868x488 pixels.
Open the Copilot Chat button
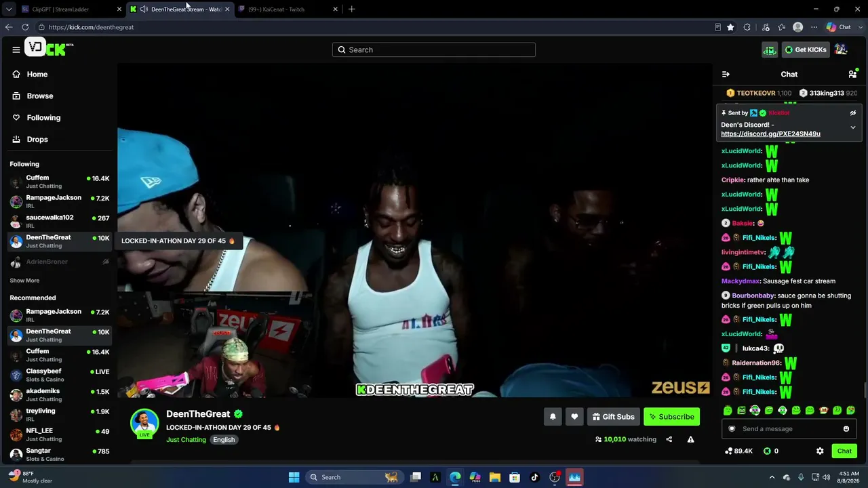coord(838,27)
